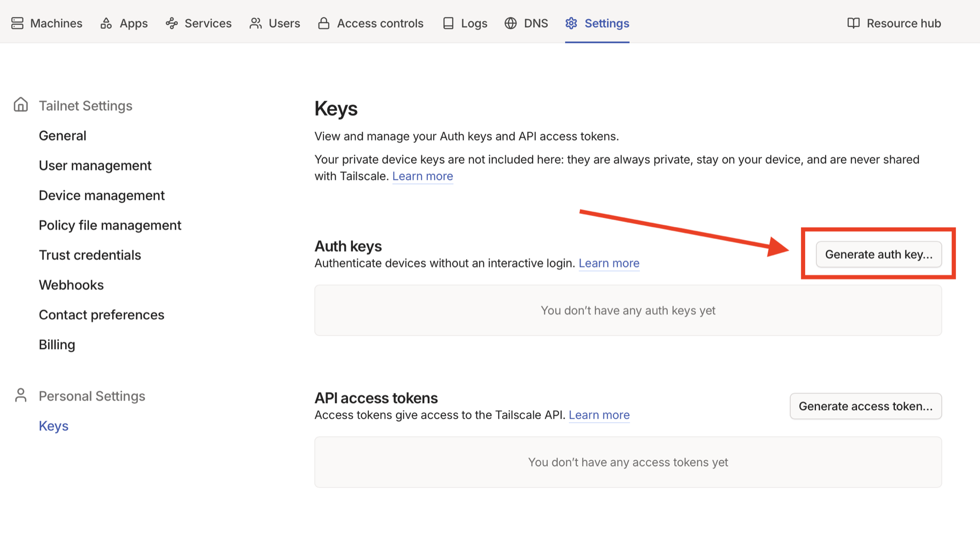Screen dimensions: 980x546
Task: Go to the Services tab
Action: 198,23
